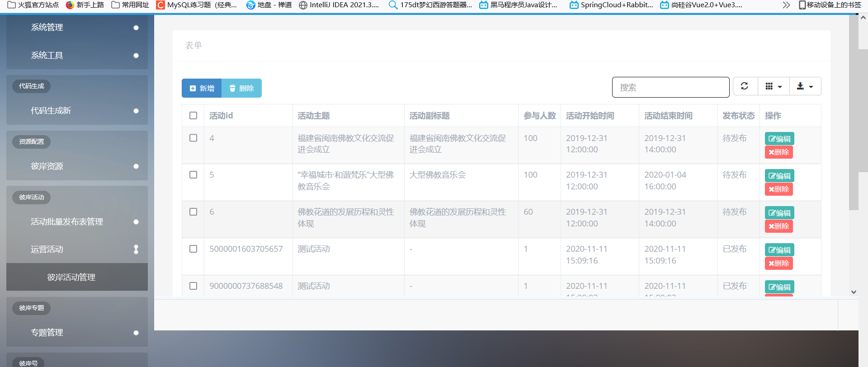Check the checkbox for id 9000000737688548
This screenshot has width=868, height=367.
tap(193, 286)
